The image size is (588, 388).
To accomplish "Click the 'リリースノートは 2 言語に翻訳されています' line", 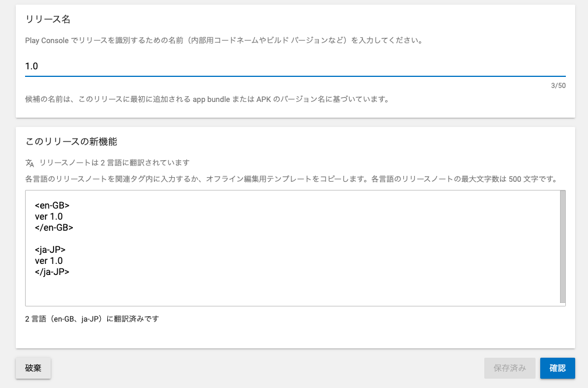I will 114,163.
